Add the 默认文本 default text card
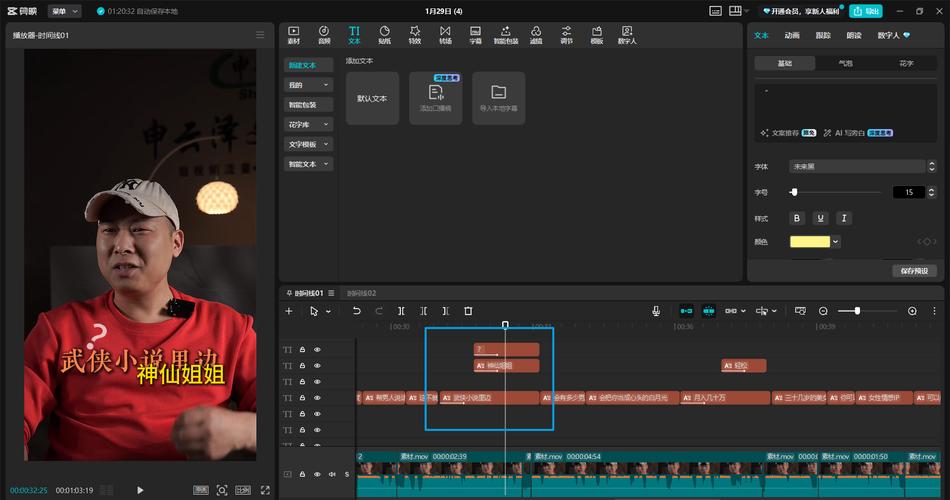Viewport: 950px width, 500px height. (x=372, y=98)
